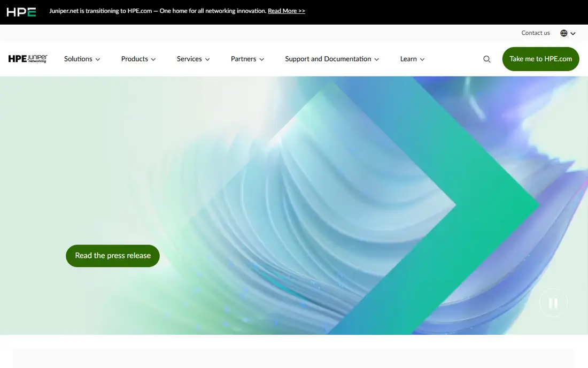Open the Contact us link
588x368 pixels.
coord(536,33)
